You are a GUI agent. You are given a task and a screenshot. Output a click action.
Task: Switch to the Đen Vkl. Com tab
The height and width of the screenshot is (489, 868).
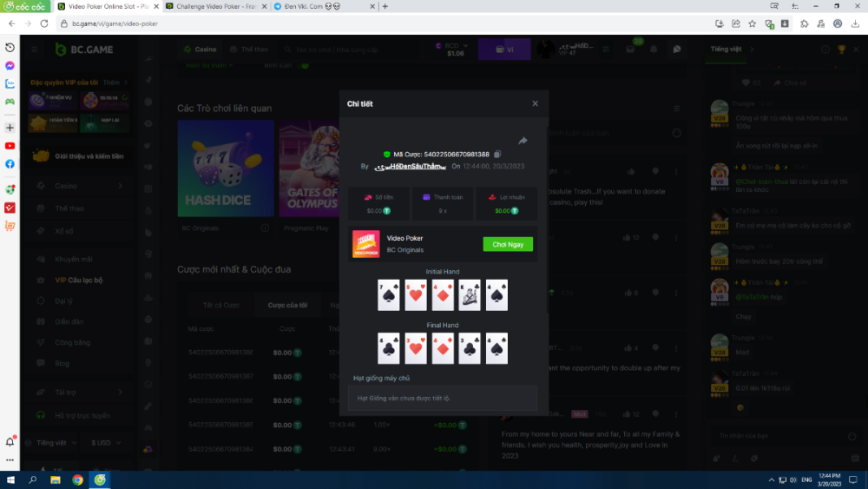click(319, 6)
